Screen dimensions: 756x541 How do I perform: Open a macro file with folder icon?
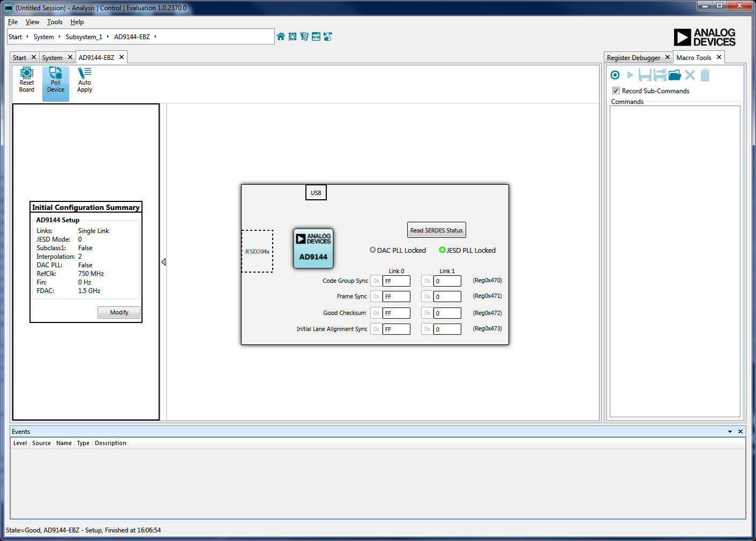[675, 75]
